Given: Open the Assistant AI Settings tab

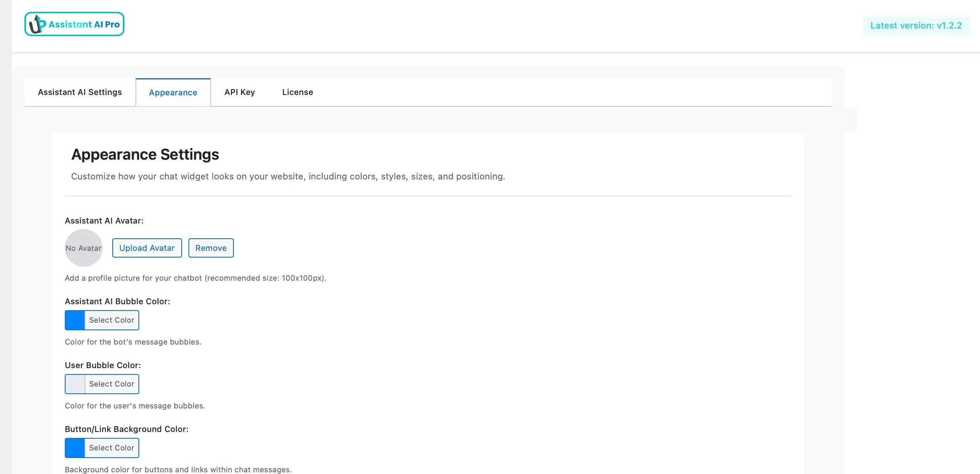Looking at the screenshot, I should click(80, 92).
